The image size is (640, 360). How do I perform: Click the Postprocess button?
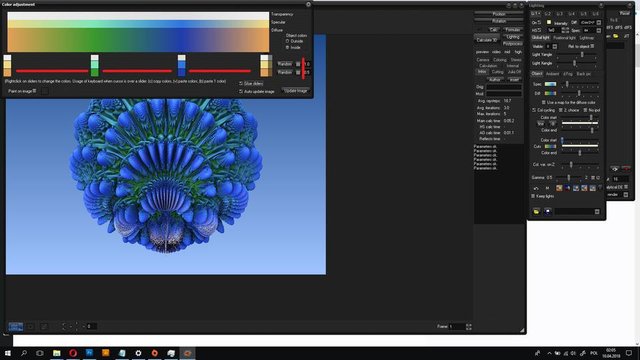513,43
